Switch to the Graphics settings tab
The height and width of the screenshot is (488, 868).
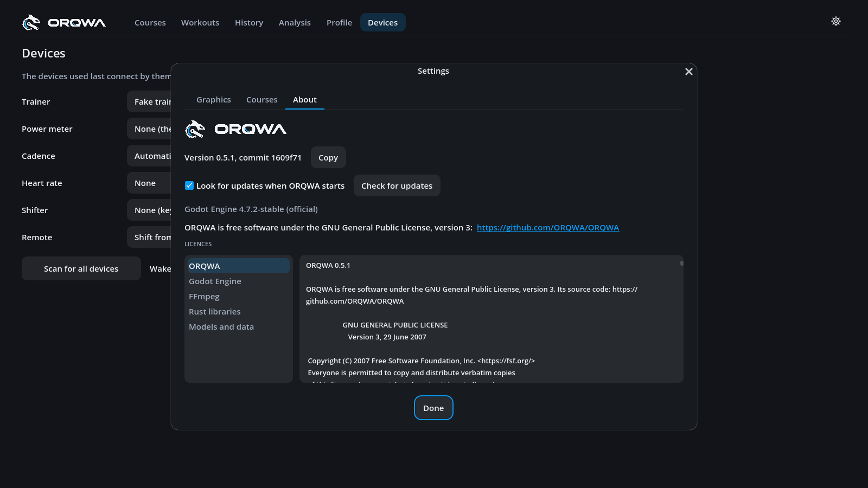[x=214, y=100]
